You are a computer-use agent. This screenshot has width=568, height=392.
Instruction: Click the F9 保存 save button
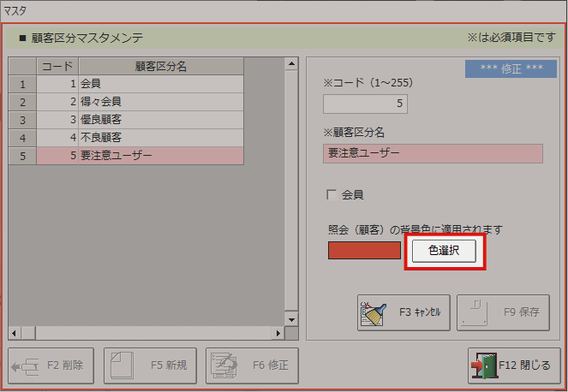[x=503, y=312]
